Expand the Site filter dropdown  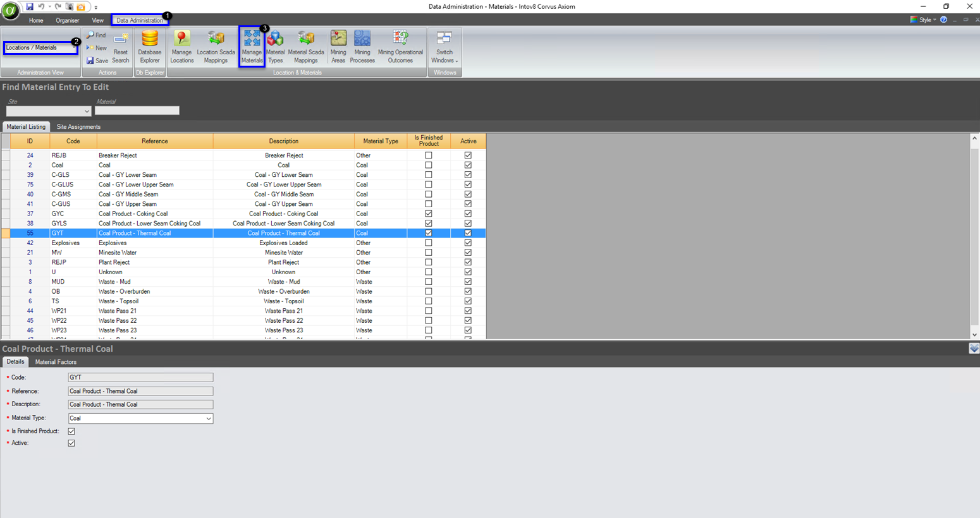(87, 111)
